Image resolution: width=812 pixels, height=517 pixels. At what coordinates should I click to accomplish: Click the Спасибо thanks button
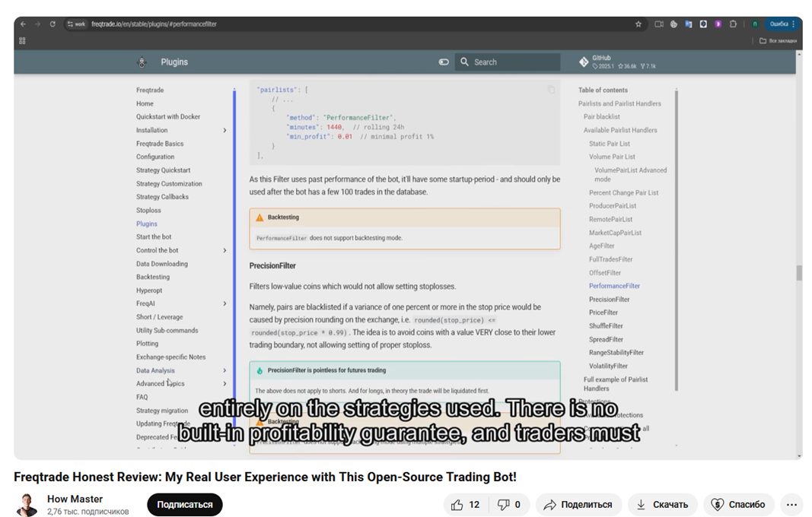click(738, 505)
